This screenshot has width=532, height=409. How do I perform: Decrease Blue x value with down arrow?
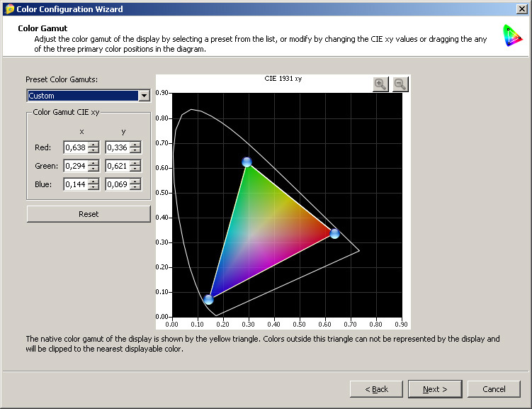click(x=94, y=187)
